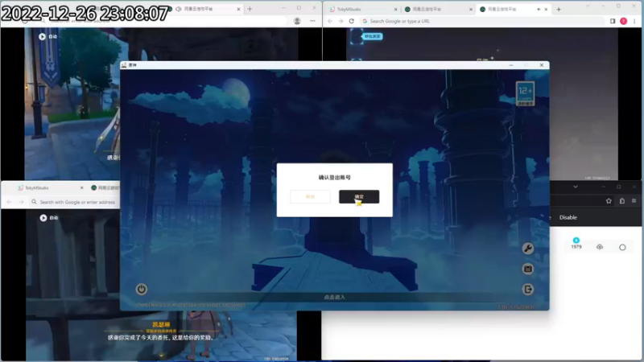Go forward in the Chrome window
Screen dimensions: 644x362
point(341,21)
